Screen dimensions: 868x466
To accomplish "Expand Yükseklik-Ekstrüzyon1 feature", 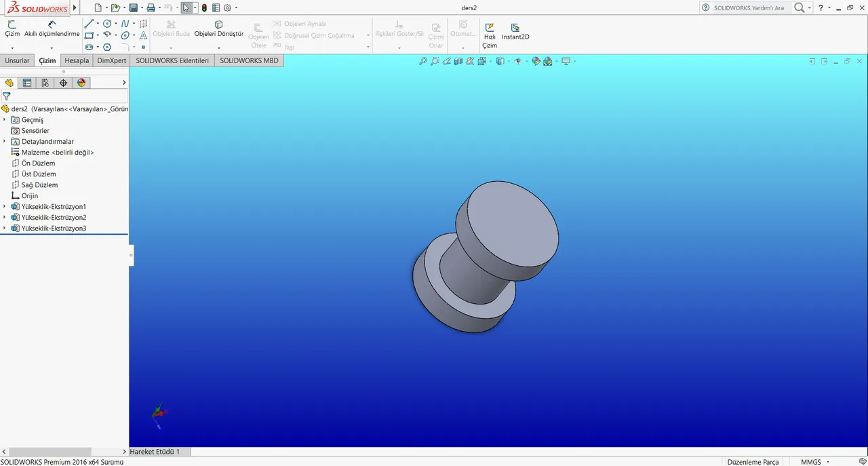I will [5, 206].
